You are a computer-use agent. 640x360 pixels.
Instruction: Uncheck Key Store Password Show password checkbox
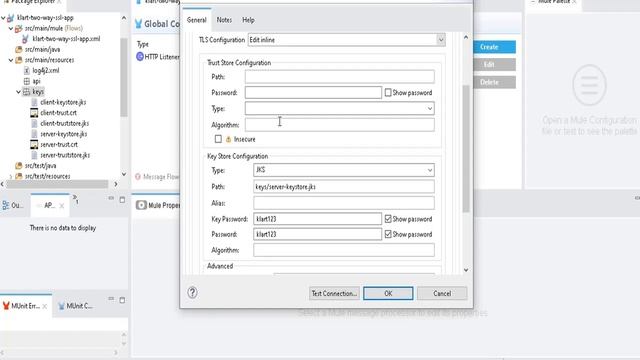coord(388,234)
